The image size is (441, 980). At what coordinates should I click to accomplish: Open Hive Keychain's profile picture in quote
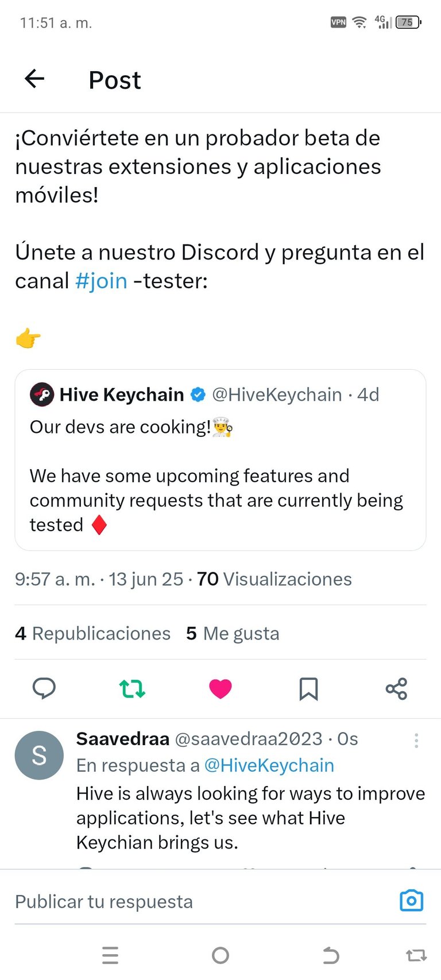click(x=42, y=394)
